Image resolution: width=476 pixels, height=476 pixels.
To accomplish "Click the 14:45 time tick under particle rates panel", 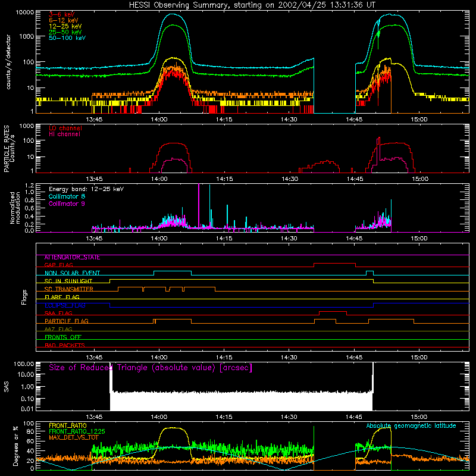I will point(354,179).
